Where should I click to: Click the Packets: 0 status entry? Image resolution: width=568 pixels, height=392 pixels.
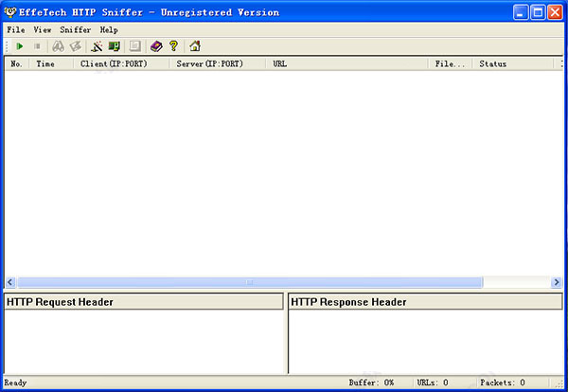[503, 383]
